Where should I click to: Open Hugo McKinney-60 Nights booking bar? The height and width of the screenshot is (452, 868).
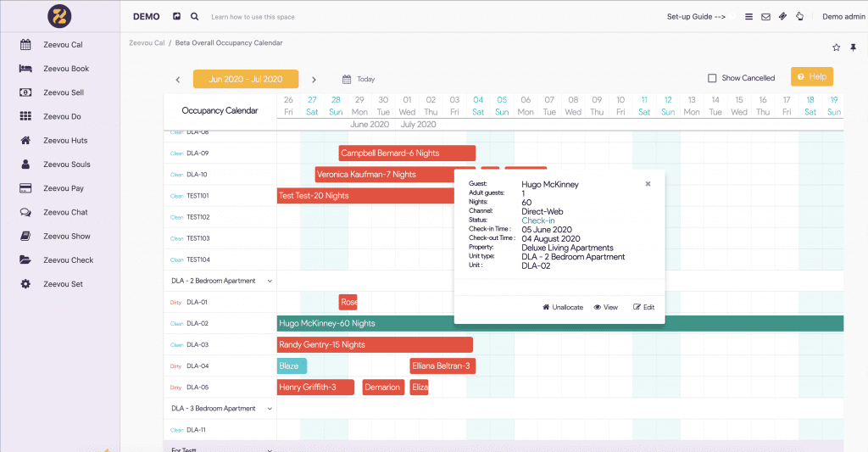coord(560,323)
